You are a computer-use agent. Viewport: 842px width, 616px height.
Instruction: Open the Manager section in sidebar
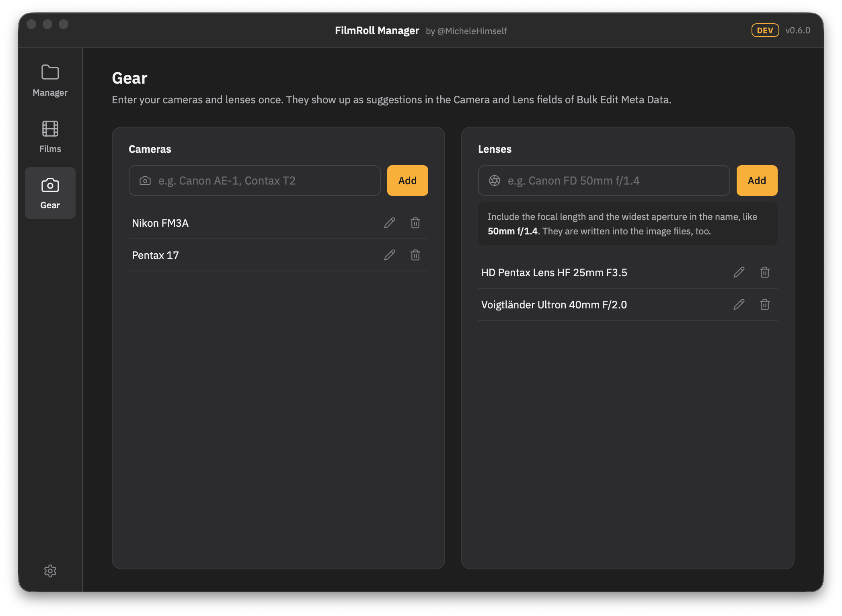click(50, 80)
